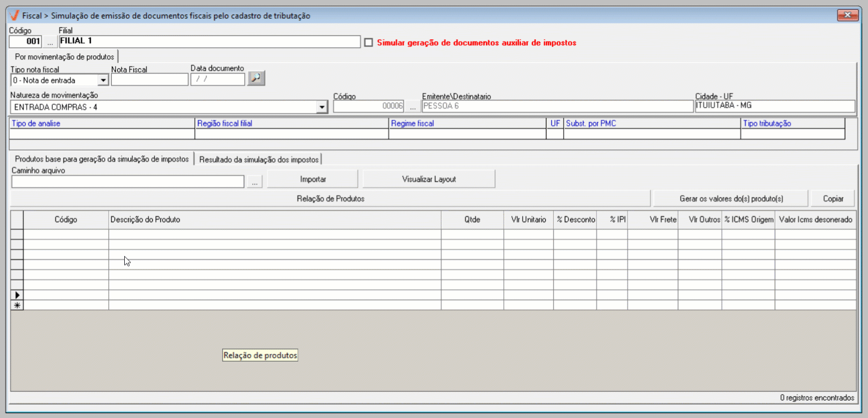The width and height of the screenshot is (868, 418).
Task: Enable Simular geração de documentos auxiliar checkbox
Action: click(x=368, y=42)
